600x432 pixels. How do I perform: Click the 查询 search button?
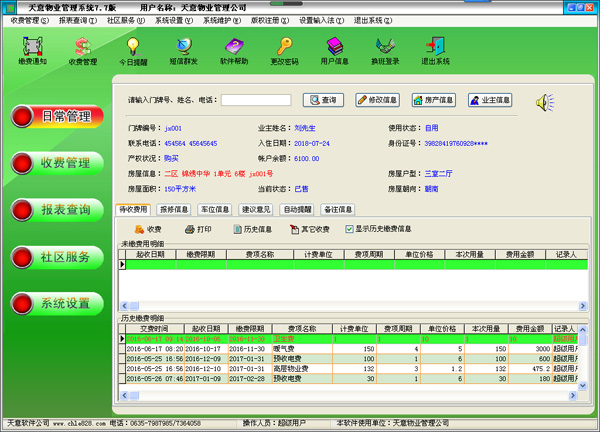[323, 100]
